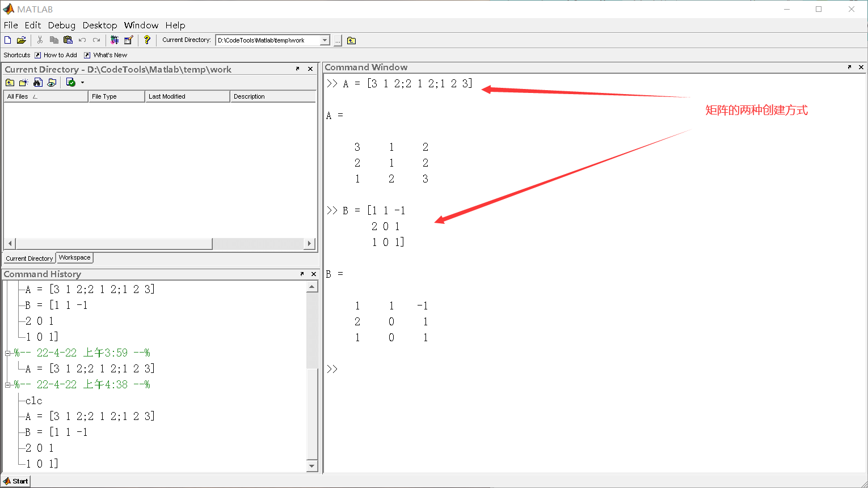This screenshot has width=868, height=488.
Task: Undock the Current Directory panel
Action: pos(298,69)
